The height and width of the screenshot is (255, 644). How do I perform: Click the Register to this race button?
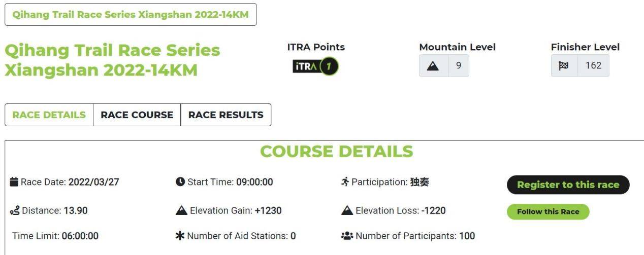click(x=568, y=185)
